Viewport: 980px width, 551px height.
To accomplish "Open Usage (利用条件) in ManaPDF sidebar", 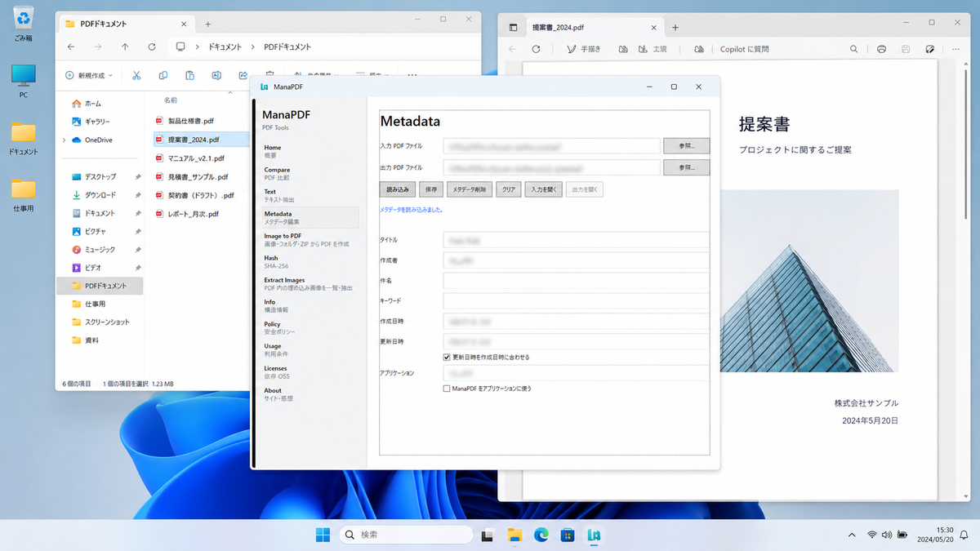I will click(310, 349).
